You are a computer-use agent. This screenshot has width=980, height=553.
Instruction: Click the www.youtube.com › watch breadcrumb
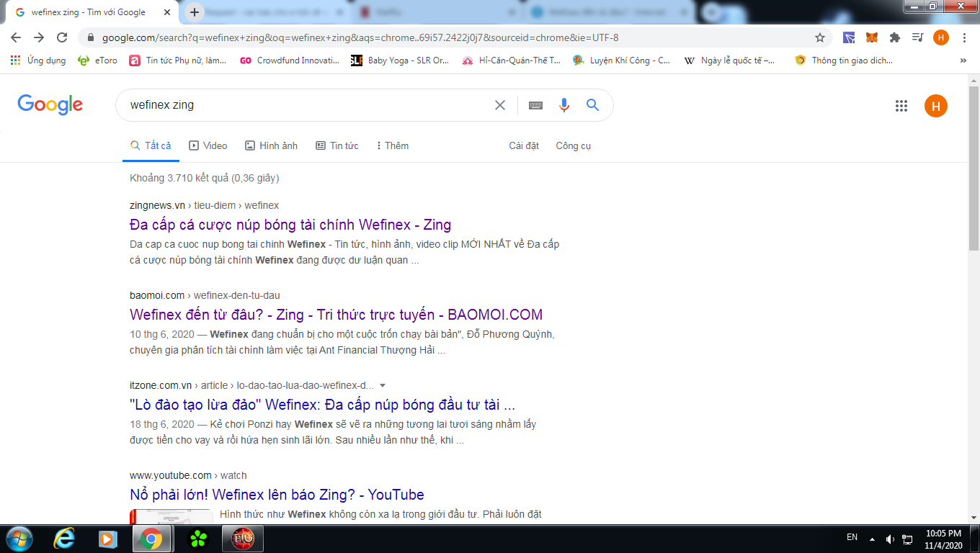(x=188, y=475)
